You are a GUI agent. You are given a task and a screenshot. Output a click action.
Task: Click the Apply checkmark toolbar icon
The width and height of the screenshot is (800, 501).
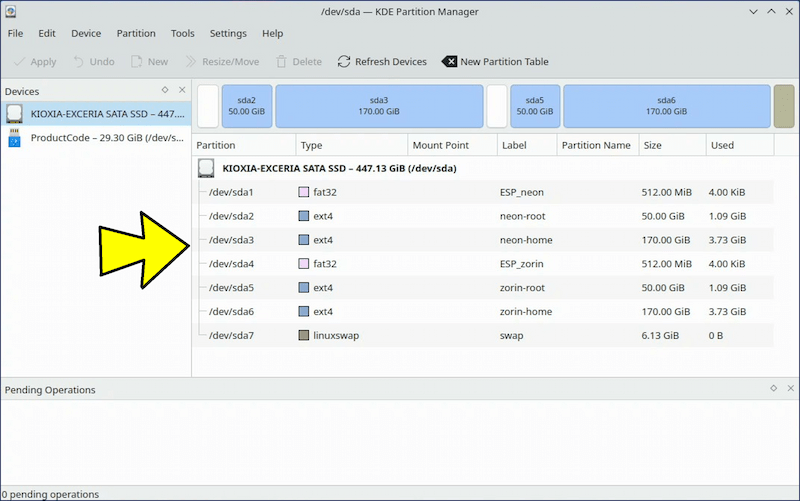click(x=18, y=62)
